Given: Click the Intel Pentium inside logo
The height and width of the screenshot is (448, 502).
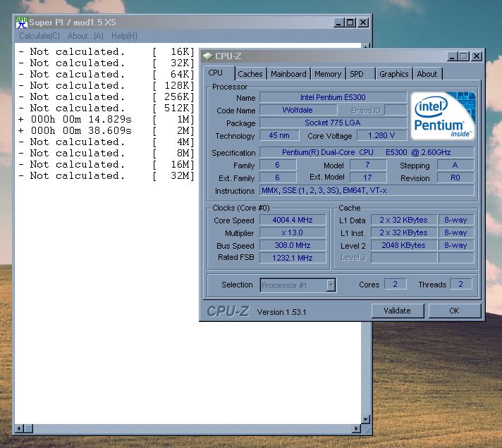Looking at the screenshot, I should coord(443,116).
